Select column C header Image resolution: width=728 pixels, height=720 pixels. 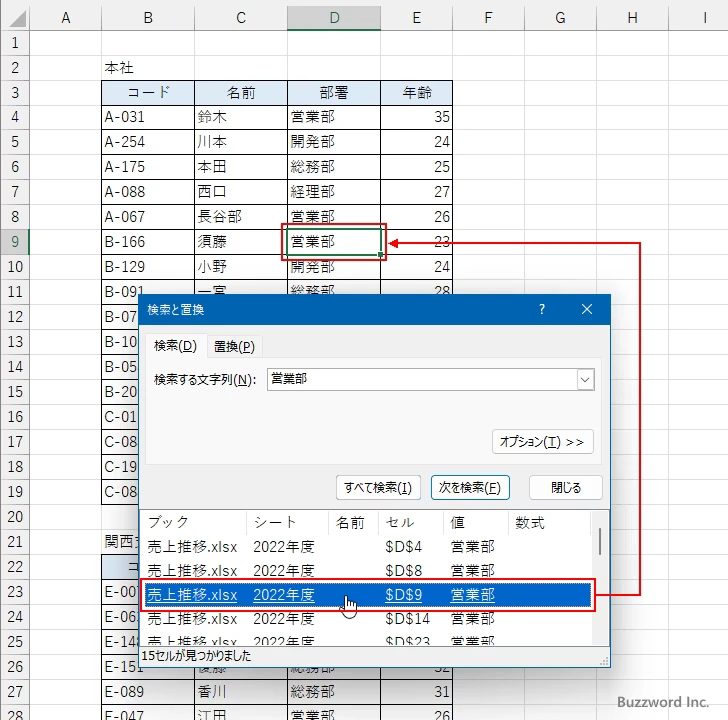point(241,18)
